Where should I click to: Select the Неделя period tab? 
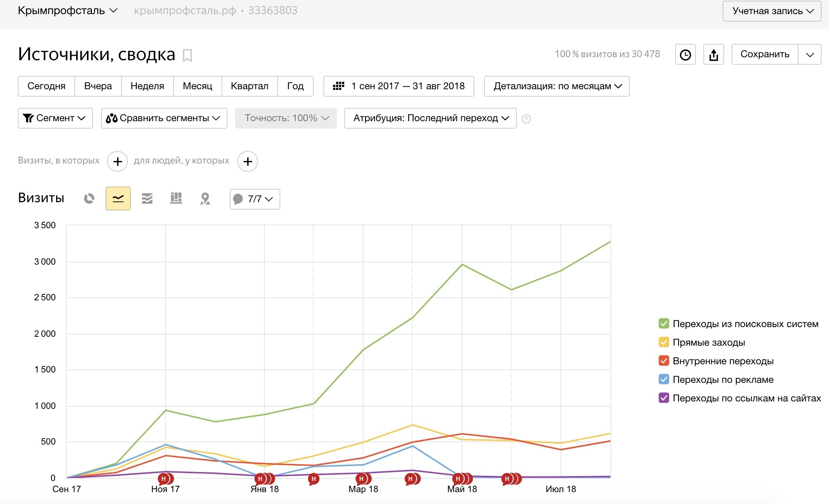click(x=147, y=86)
